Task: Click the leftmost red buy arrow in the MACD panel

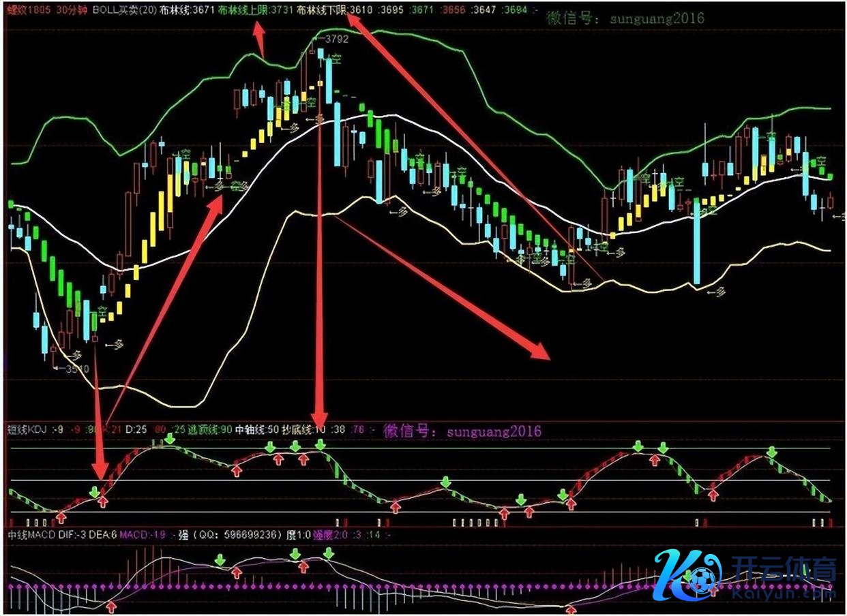Action: pos(111,606)
